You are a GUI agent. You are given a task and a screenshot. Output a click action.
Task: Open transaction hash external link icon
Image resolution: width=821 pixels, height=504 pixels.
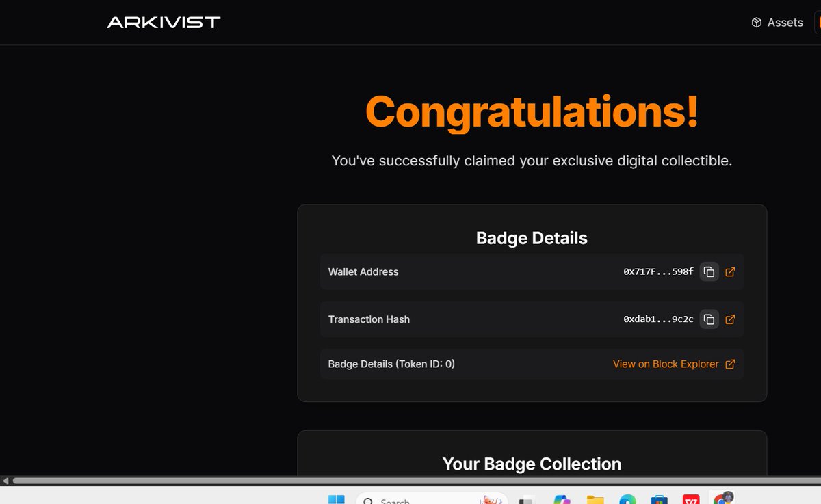pos(730,319)
